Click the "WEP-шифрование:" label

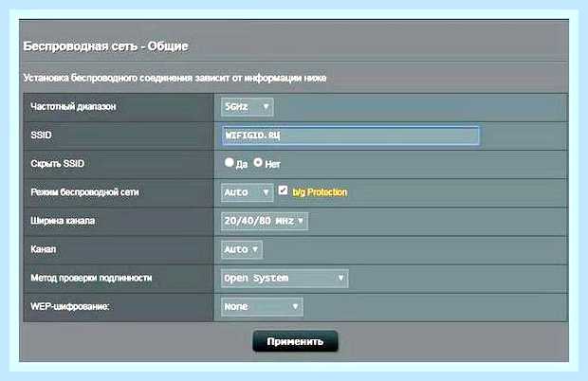[70, 306]
